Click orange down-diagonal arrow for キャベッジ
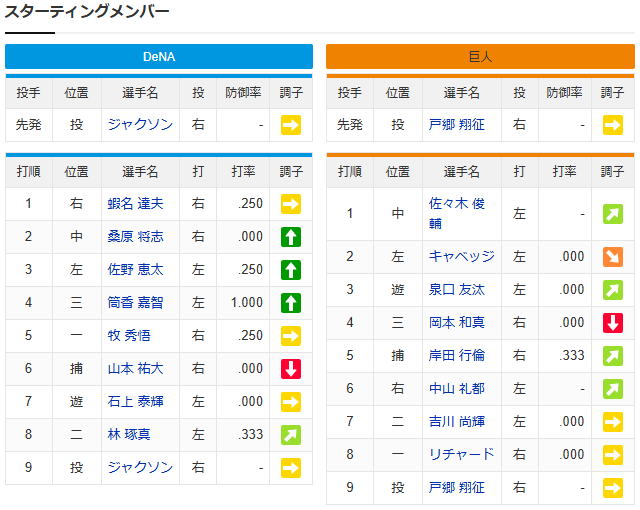Image resolution: width=640 pixels, height=510 pixels. click(x=613, y=257)
